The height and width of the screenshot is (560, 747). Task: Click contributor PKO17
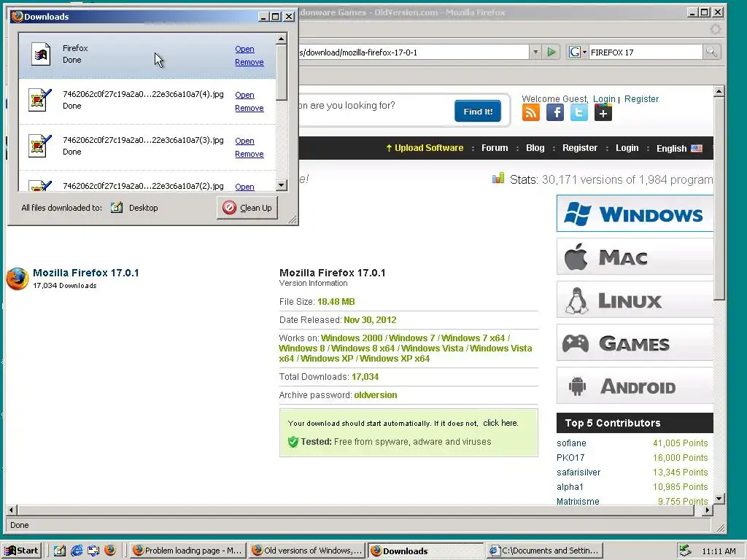pos(570,458)
